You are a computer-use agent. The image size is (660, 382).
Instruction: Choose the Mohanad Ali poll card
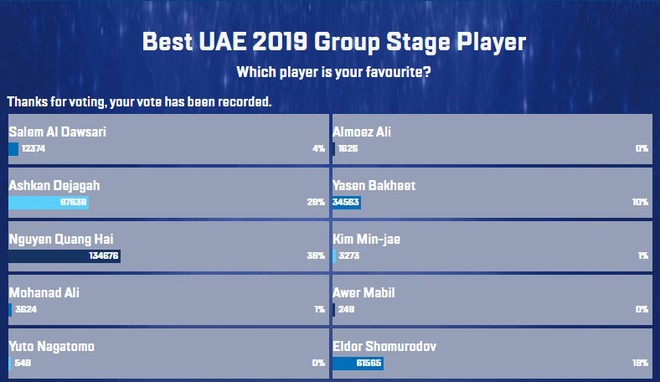coord(168,300)
